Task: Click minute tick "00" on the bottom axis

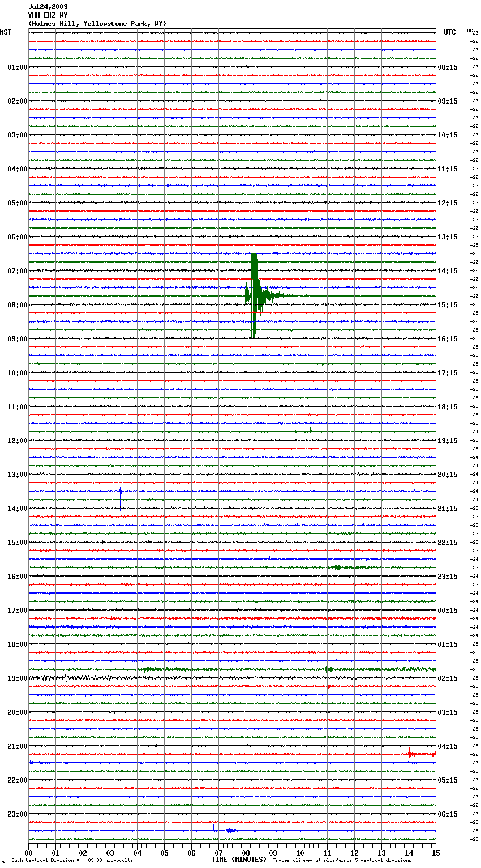Action: 28,853
